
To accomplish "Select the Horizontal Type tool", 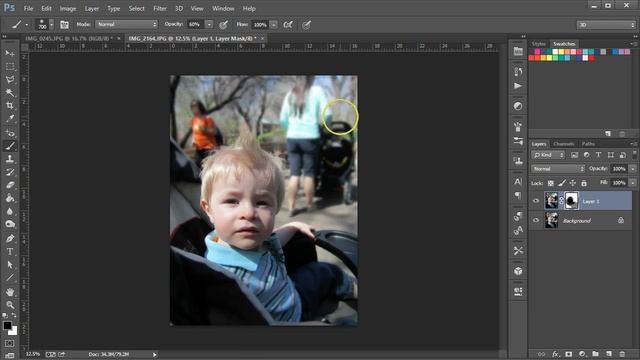I will pyautogui.click(x=10, y=252).
